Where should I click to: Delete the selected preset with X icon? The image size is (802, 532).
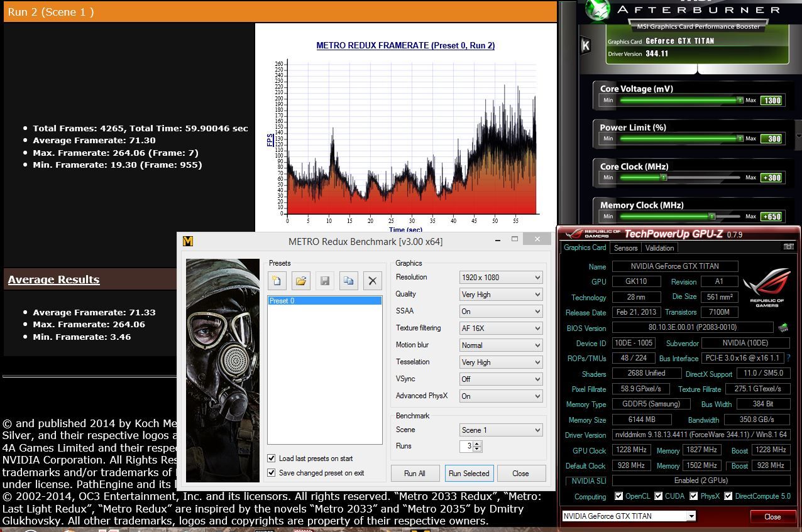pyautogui.click(x=372, y=281)
